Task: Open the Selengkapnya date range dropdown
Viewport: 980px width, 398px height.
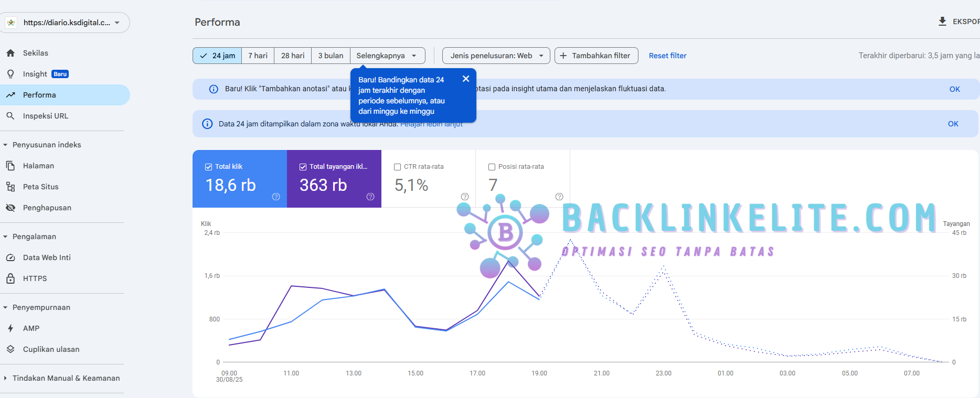Action: [x=387, y=56]
